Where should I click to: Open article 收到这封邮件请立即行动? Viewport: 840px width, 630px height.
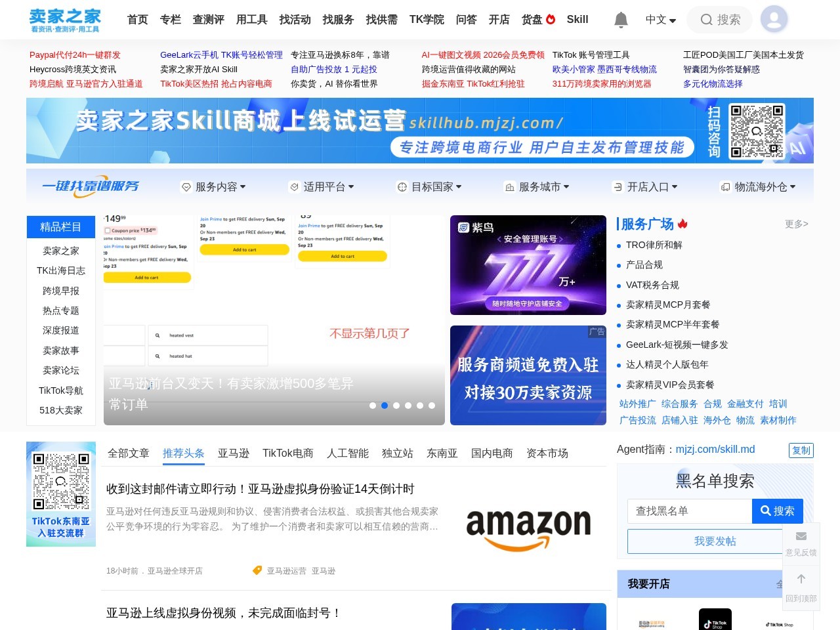click(261, 489)
